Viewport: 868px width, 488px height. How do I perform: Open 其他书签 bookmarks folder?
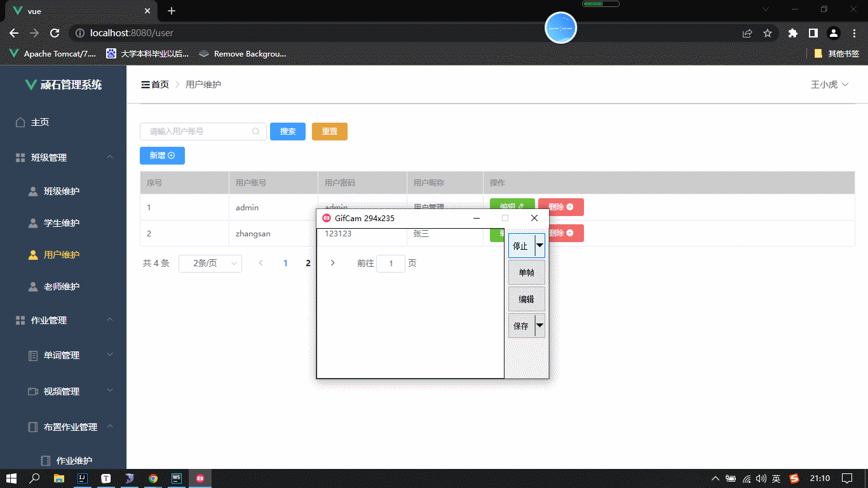click(837, 54)
